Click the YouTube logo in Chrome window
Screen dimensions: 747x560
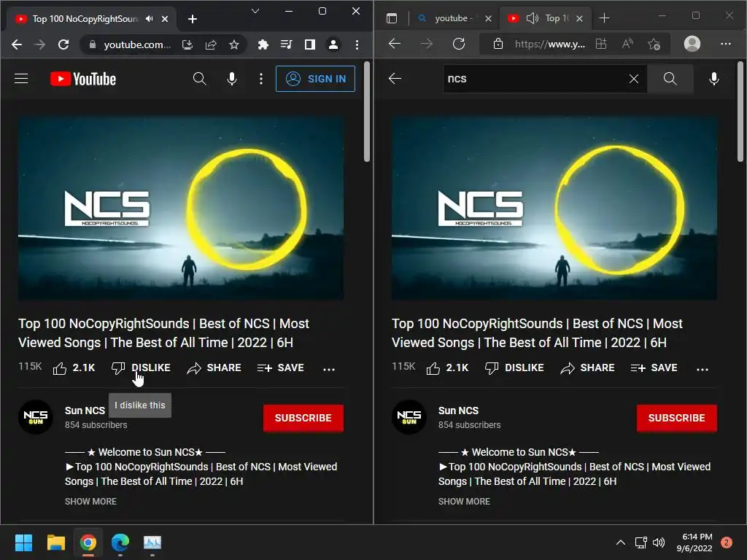[83, 79]
